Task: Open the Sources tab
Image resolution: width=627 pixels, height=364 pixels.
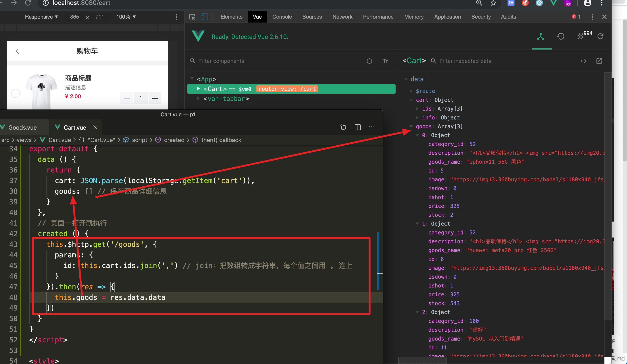Action: [x=312, y=17]
